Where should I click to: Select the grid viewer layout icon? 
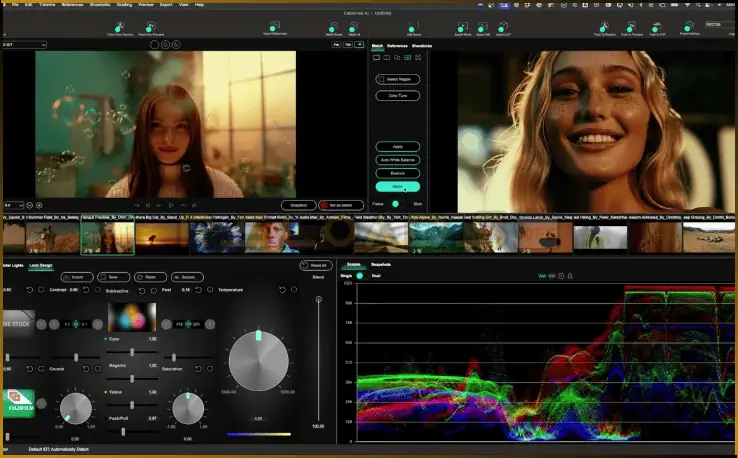coord(408,57)
